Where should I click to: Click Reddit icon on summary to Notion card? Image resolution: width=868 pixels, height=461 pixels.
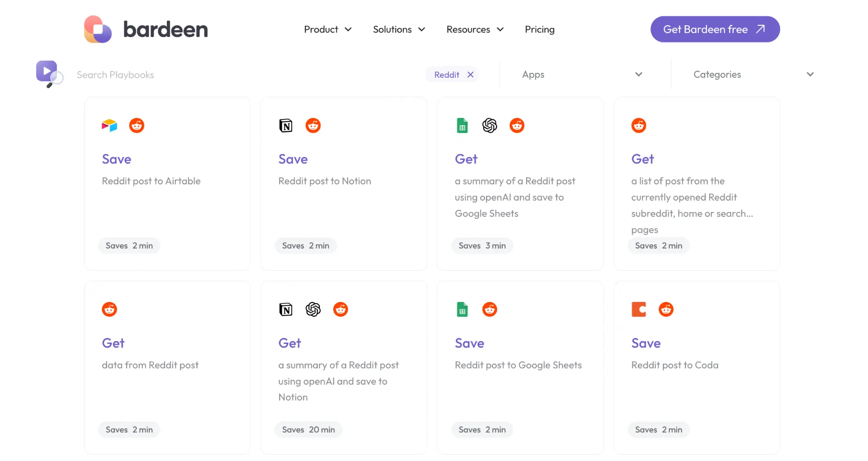(340, 309)
